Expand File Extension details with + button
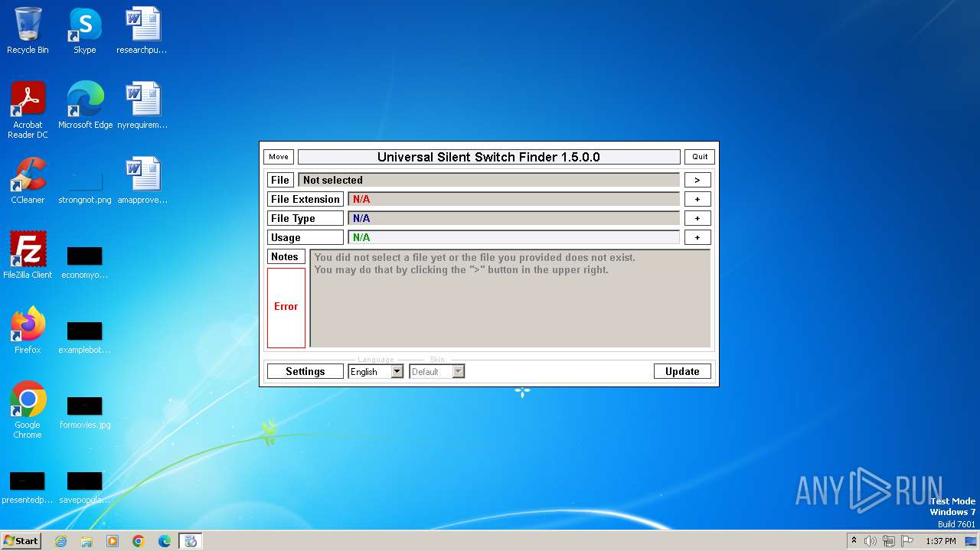The width and height of the screenshot is (980, 551). click(697, 199)
